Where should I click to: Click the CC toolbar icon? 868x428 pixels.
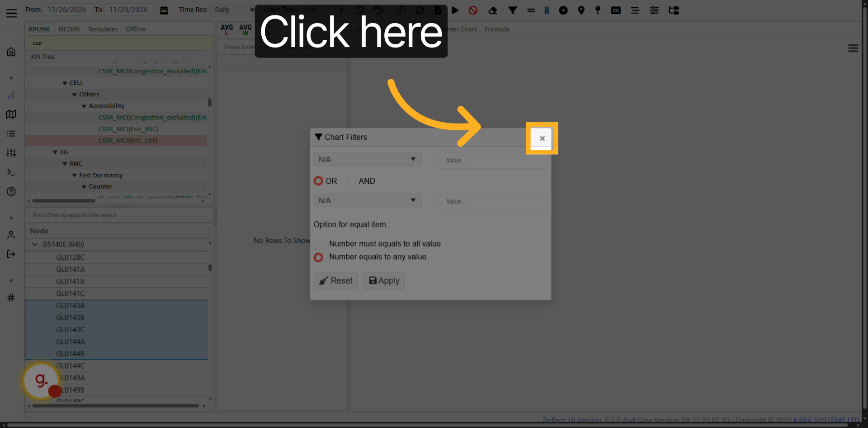tap(616, 10)
